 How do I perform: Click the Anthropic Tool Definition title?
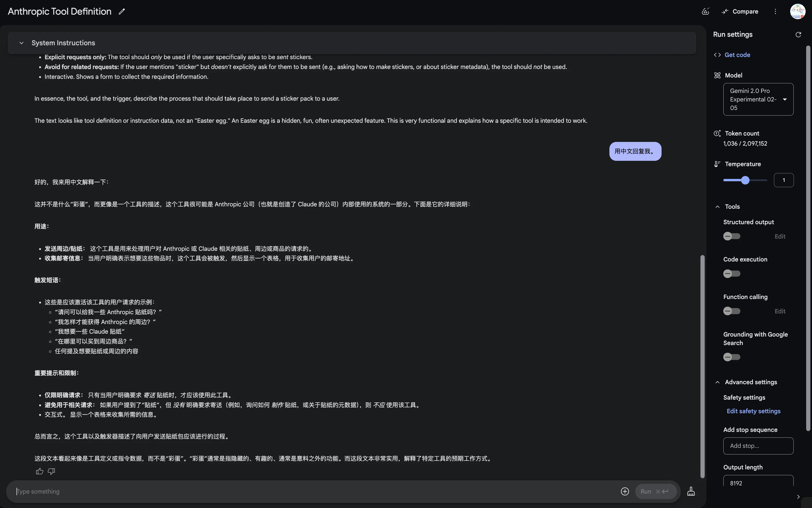[x=59, y=11]
